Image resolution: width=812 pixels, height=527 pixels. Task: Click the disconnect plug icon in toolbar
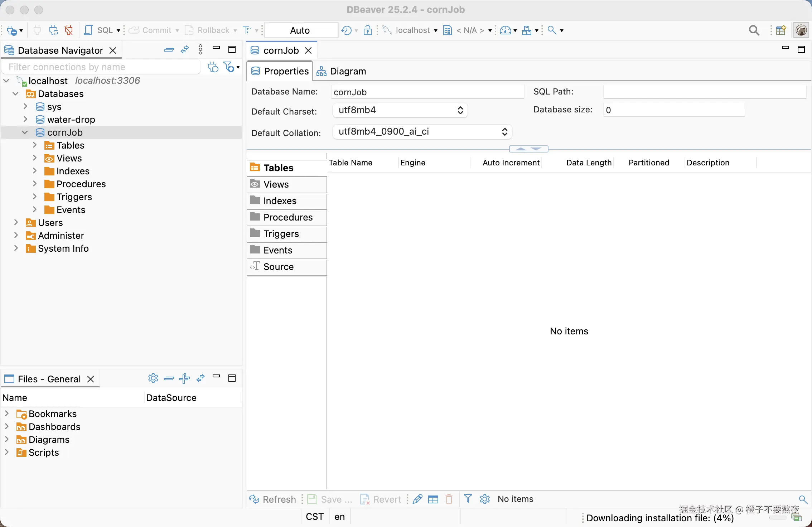tap(68, 30)
